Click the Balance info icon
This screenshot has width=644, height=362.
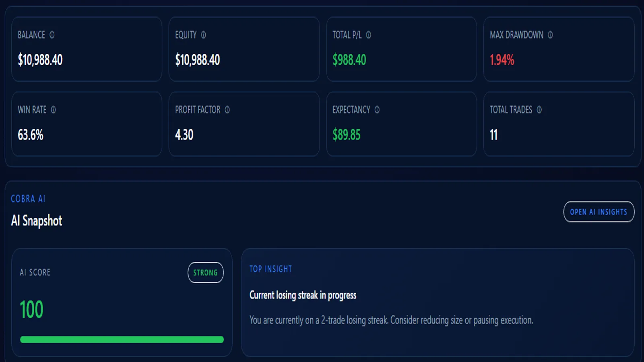click(x=52, y=35)
